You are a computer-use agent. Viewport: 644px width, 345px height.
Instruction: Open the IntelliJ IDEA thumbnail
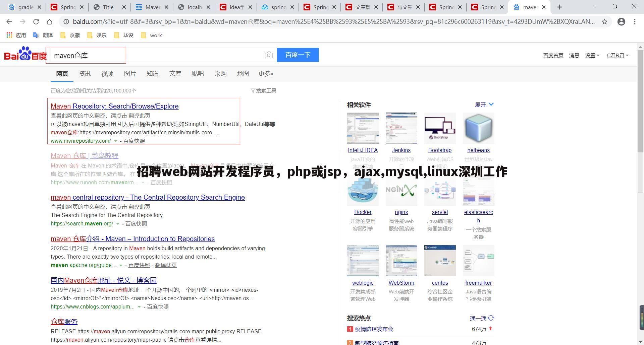tap(363, 128)
